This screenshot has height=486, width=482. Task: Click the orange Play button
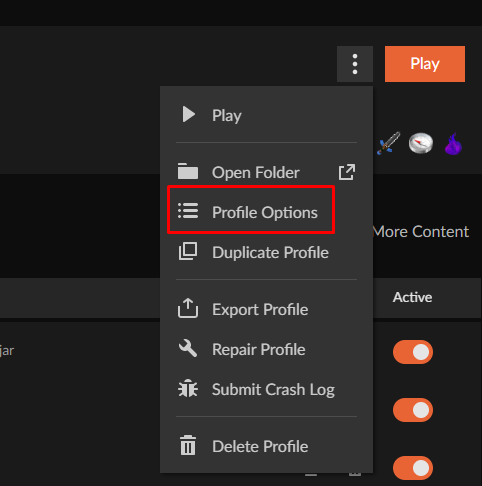pyautogui.click(x=425, y=64)
